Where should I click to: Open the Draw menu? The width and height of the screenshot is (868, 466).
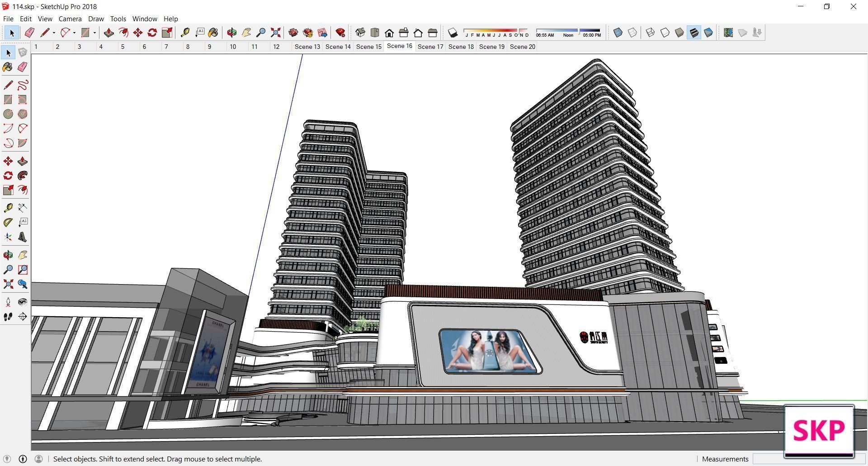point(96,19)
